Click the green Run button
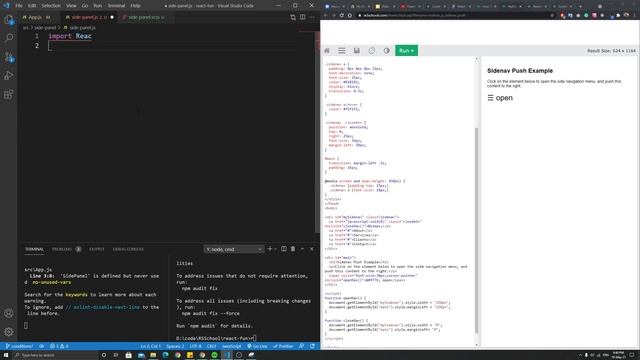 pos(406,51)
